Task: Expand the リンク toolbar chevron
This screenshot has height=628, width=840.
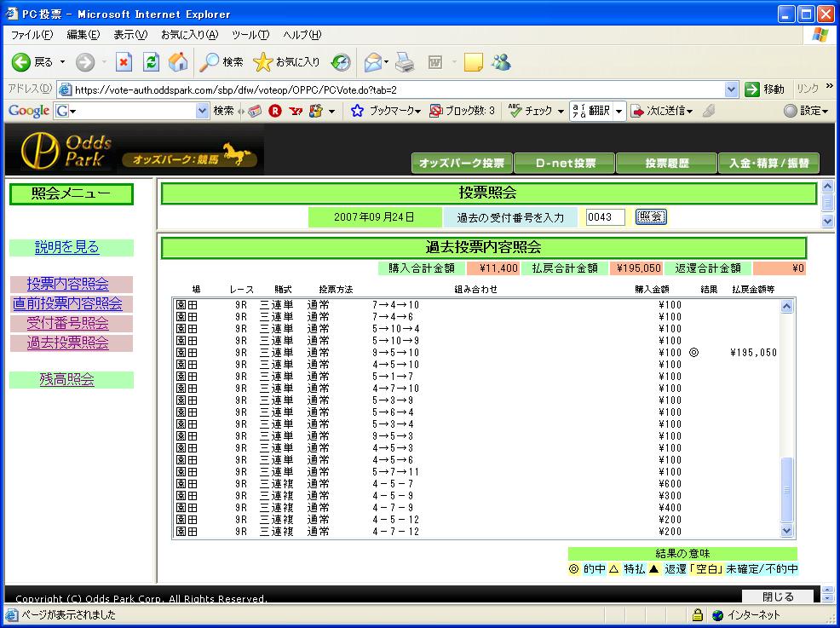Action: click(x=830, y=87)
